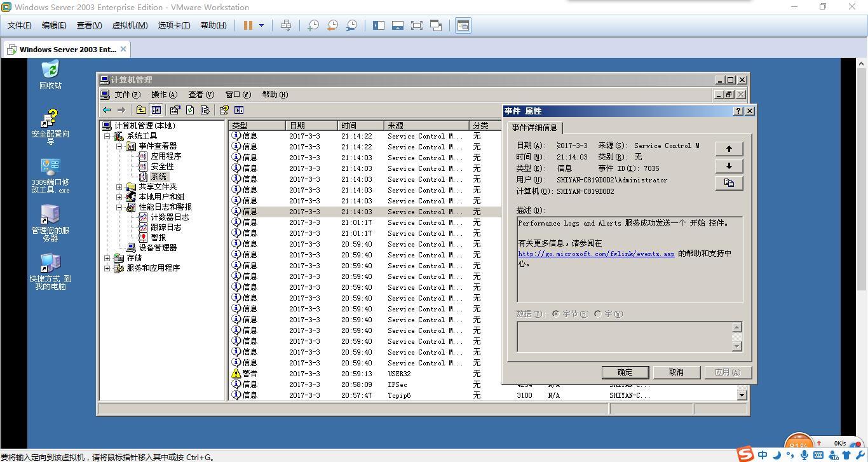Click the VMware pause virtual machine icon
868x462 pixels.
click(248, 25)
